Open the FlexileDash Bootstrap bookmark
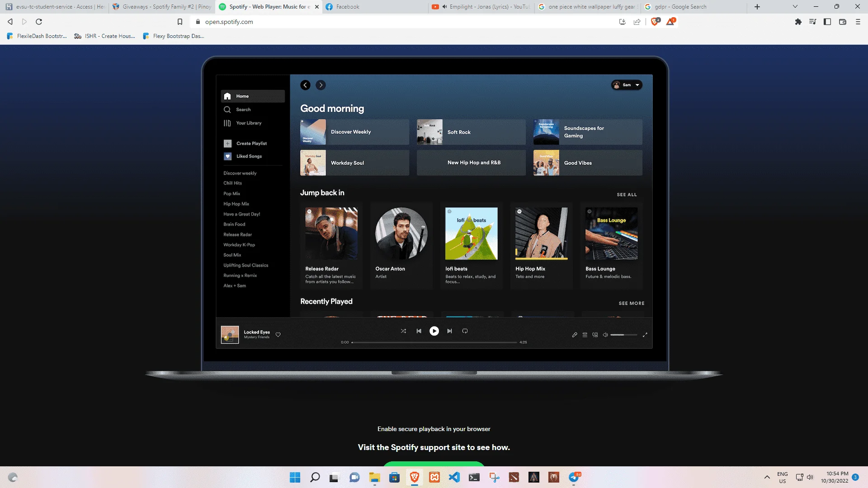The image size is (868, 488). (37, 36)
